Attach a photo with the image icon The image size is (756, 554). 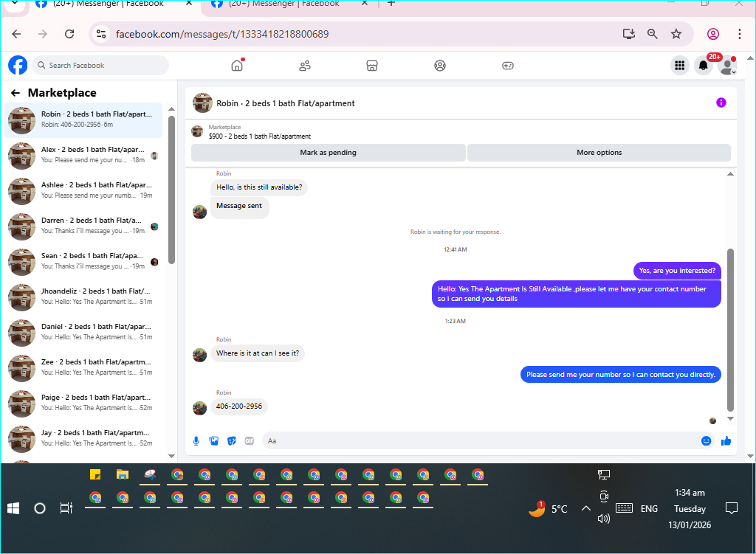[x=214, y=441]
